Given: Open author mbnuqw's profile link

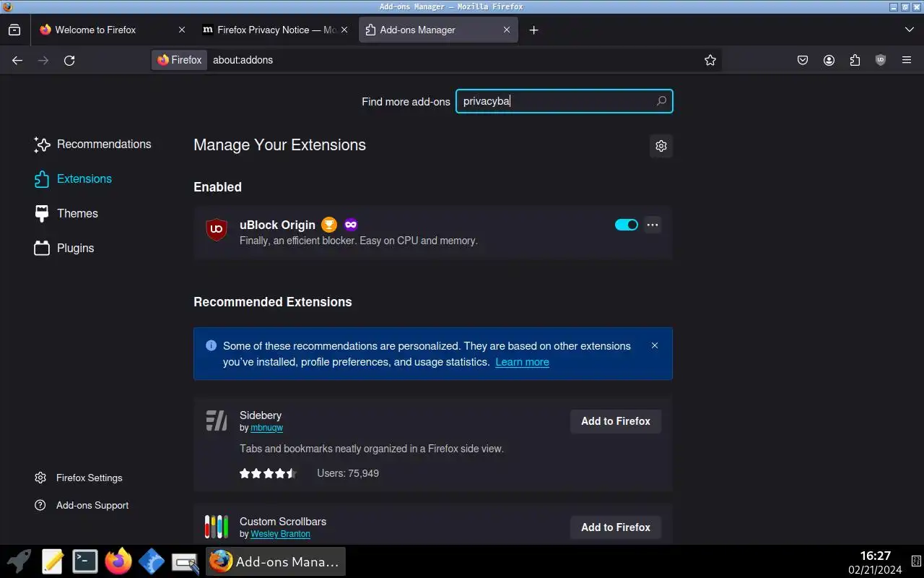Looking at the screenshot, I should tap(266, 428).
